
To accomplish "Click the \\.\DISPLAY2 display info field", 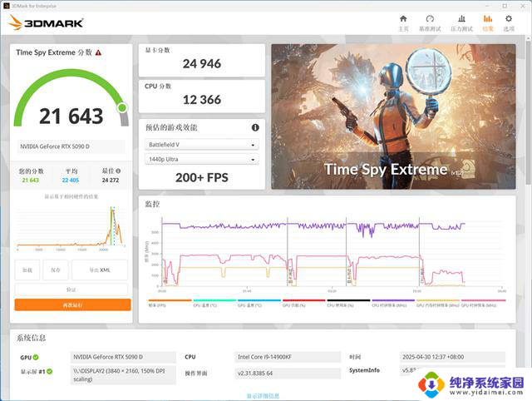I will pyautogui.click(x=123, y=375).
